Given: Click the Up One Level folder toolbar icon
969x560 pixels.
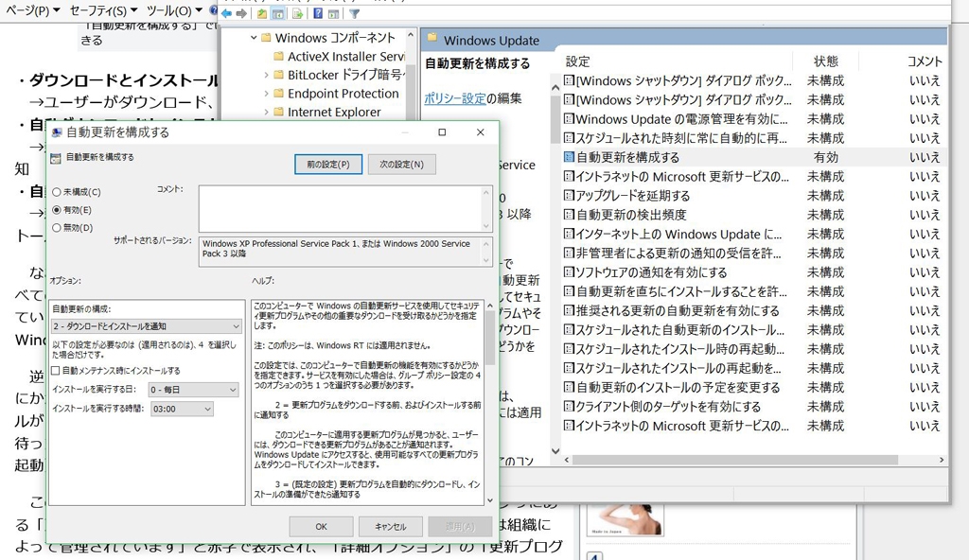Looking at the screenshot, I should pos(262,13).
